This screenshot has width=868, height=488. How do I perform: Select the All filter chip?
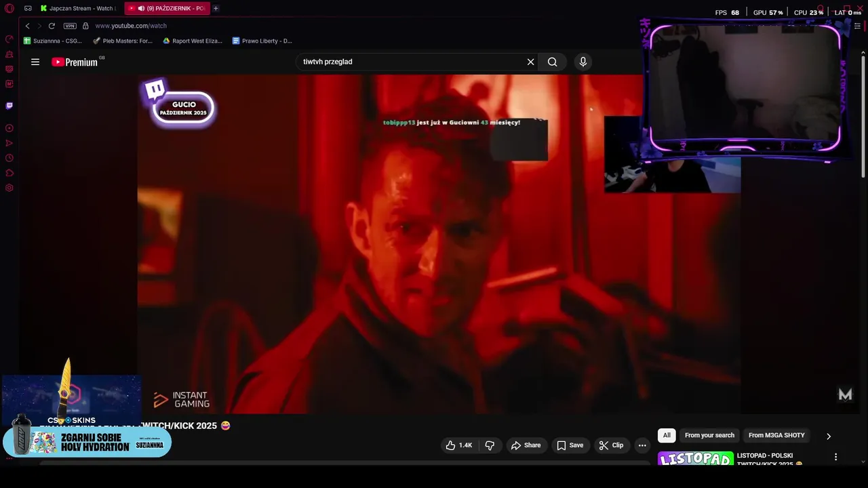667,435
